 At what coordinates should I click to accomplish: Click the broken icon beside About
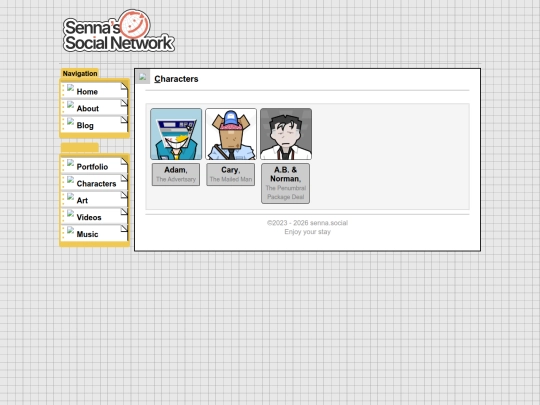(x=70, y=105)
